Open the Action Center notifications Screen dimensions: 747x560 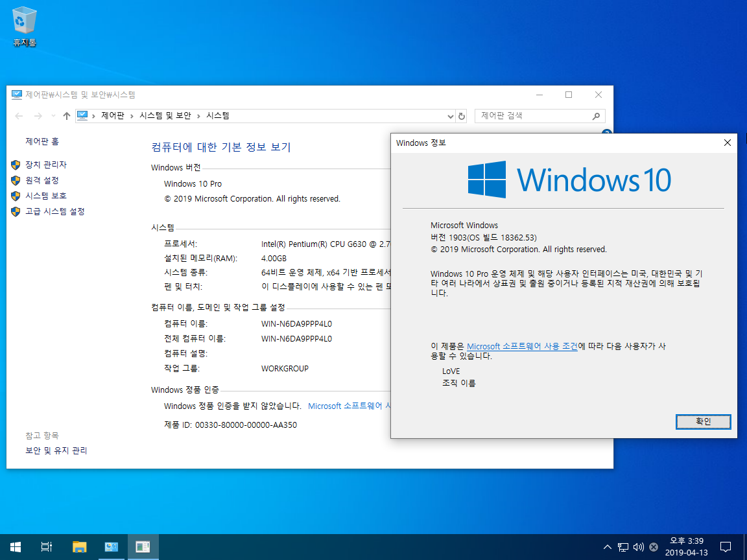725,546
